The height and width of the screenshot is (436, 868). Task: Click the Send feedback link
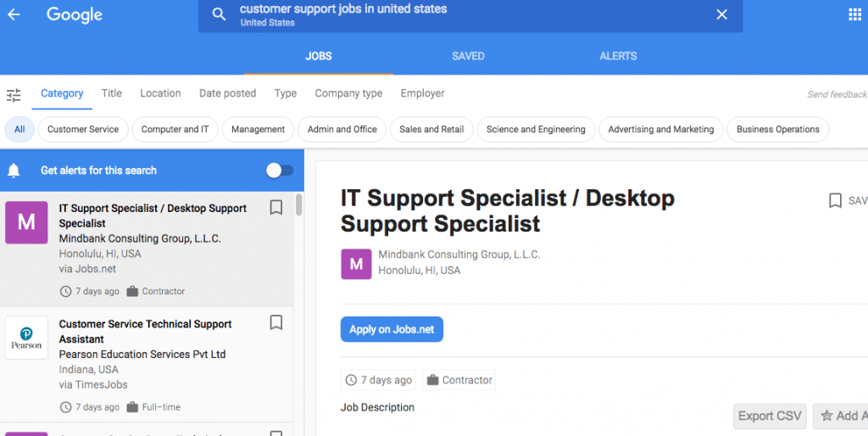pos(837,95)
